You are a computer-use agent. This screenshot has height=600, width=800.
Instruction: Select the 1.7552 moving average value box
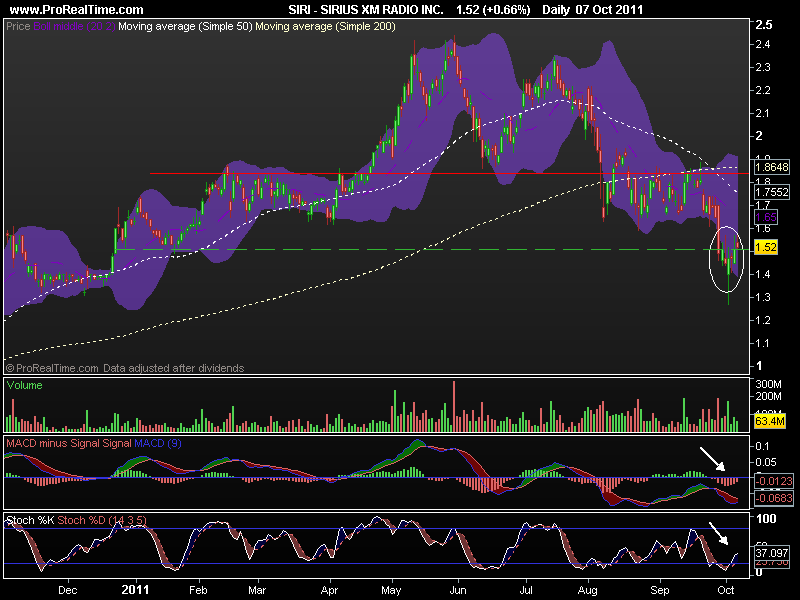pyautogui.click(x=771, y=192)
